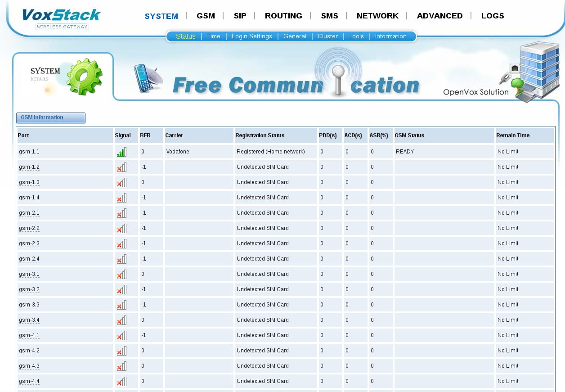The width and height of the screenshot is (565, 392).
Task: Click the mobile phone banner icon
Action: (148, 78)
